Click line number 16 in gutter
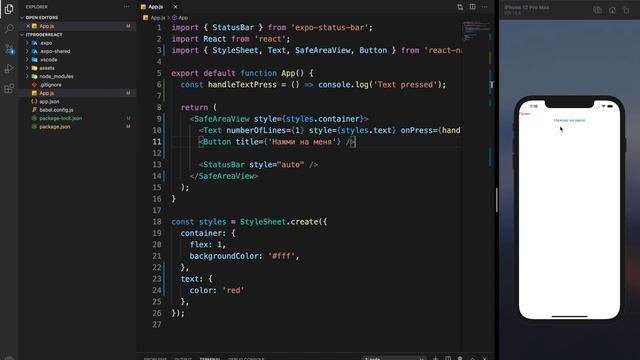The width and height of the screenshot is (640, 360). coord(157,199)
